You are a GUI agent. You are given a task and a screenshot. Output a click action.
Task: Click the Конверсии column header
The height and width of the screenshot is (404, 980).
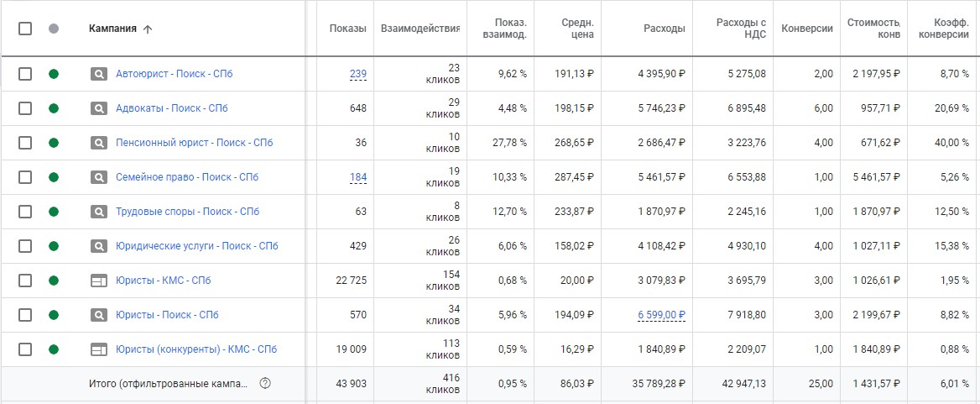click(x=806, y=29)
